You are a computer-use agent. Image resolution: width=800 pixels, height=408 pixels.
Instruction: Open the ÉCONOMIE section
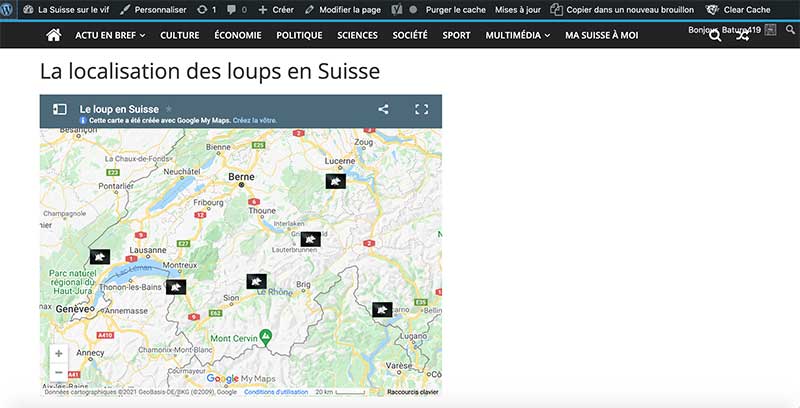coord(238,35)
